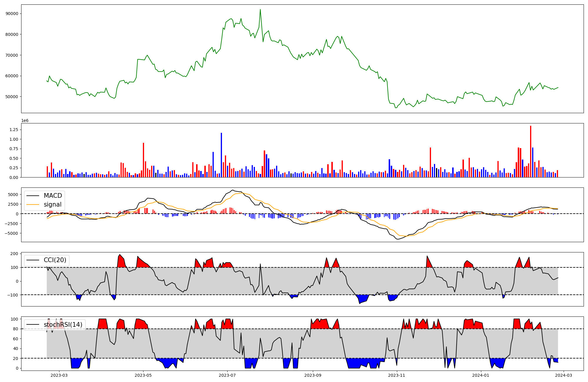Viewport: 588px width, 382px height.
Task: Click the 50000 price axis tick label
Action: point(12,97)
